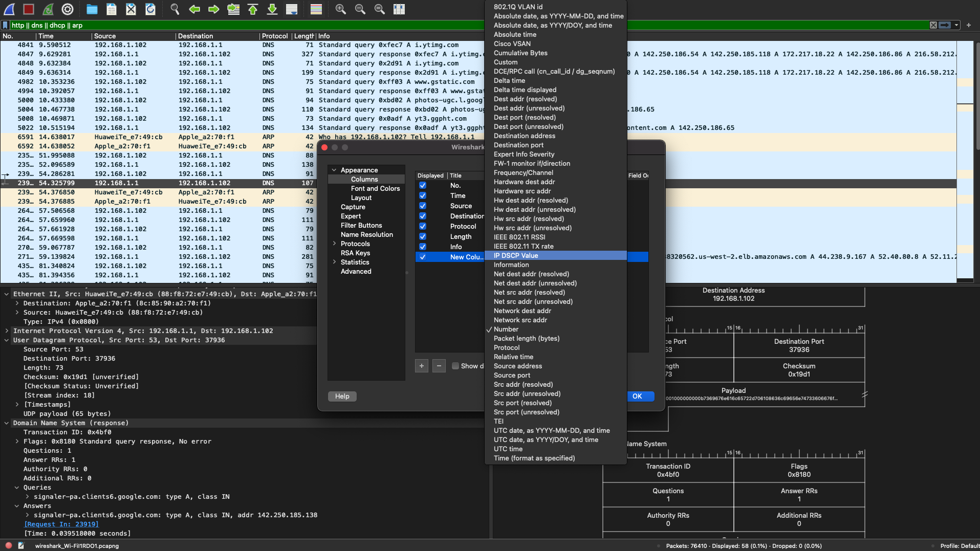Jump to the first packet icon
Screen dimensions: 980x551
point(253,9)
